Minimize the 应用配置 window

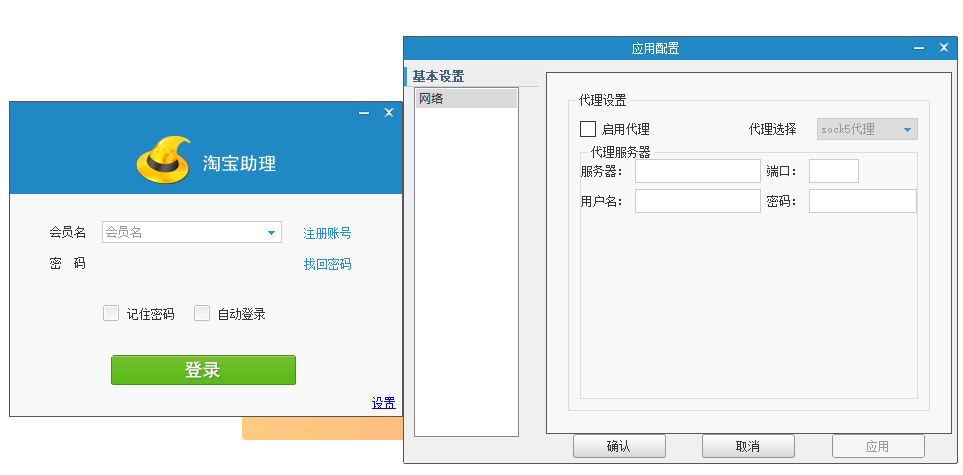point(919,48)
